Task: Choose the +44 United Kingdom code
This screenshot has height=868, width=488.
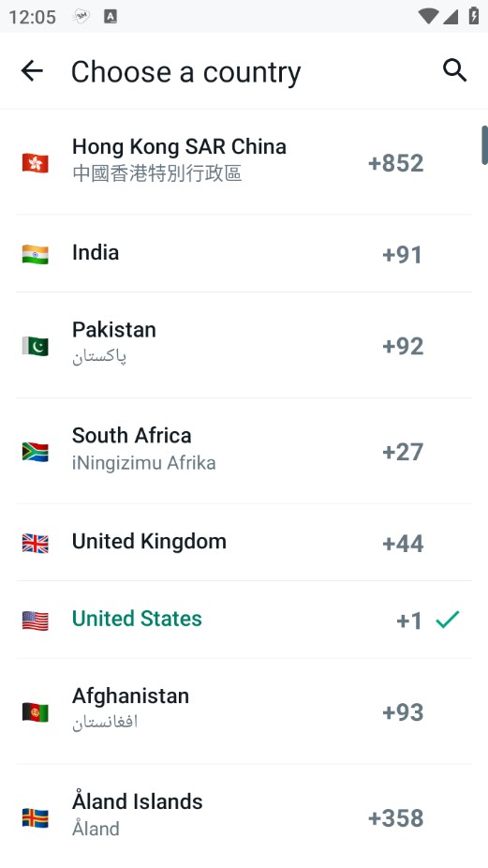Action: point(403,543)
